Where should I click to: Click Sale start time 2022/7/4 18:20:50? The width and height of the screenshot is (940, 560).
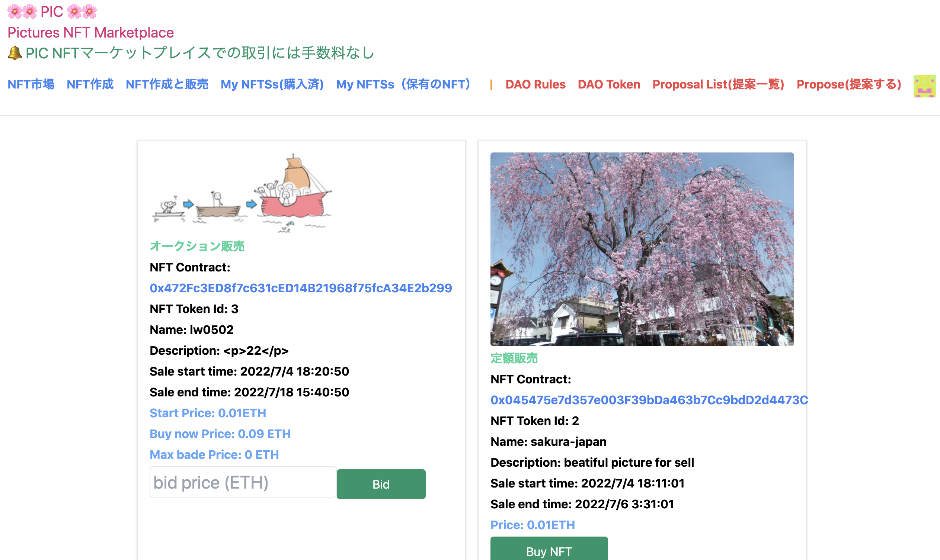tap(249, 371)
